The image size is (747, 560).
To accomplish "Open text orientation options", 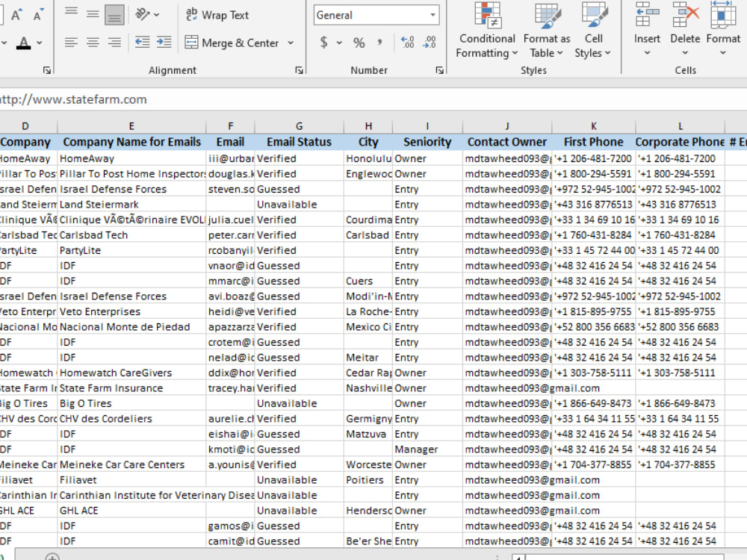I will click(147, 15).
